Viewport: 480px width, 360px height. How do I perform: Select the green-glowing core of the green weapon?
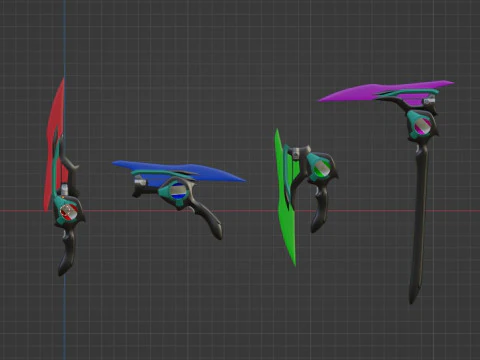click(322, 169)
